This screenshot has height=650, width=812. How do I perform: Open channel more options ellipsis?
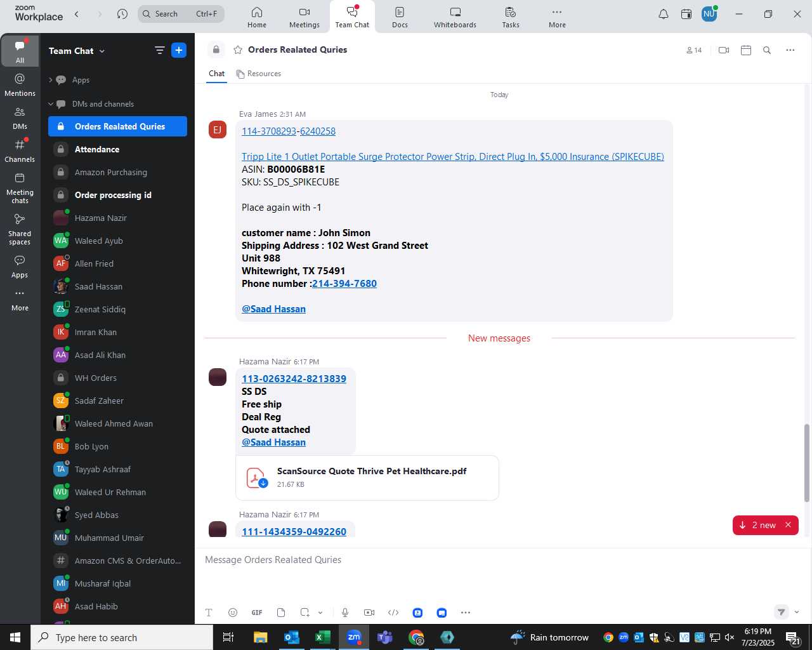(790, 50)
